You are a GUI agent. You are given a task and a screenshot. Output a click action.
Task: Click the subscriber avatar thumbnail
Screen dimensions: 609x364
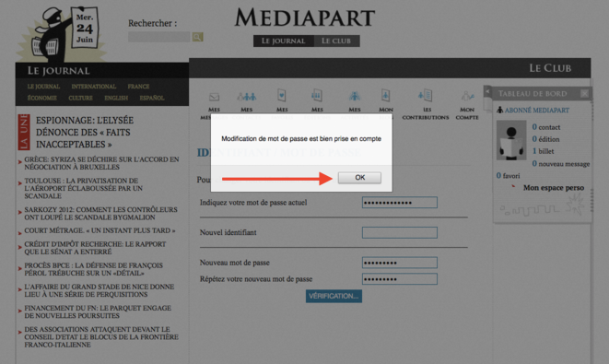[511, 141]
